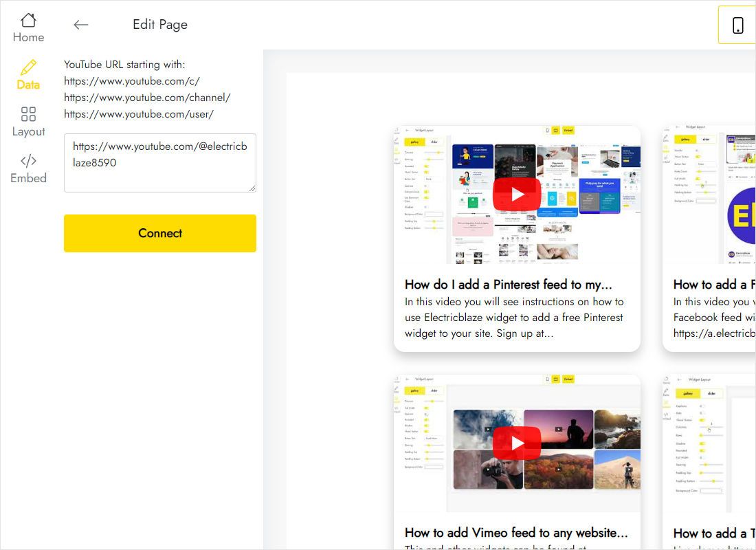Open the Home section in sidebar
This screenshot has width=756, height=550.
[x=28, y=28]
